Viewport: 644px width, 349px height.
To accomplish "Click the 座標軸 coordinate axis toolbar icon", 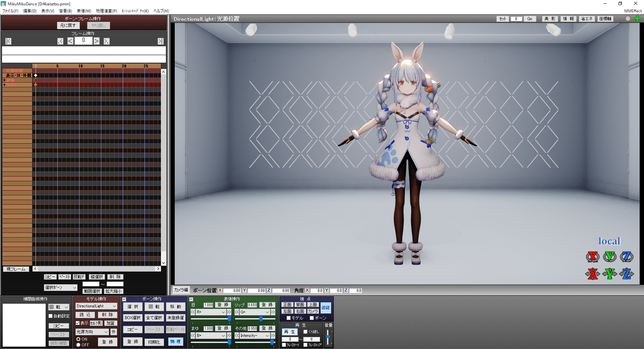I will (x=605, y=18).
